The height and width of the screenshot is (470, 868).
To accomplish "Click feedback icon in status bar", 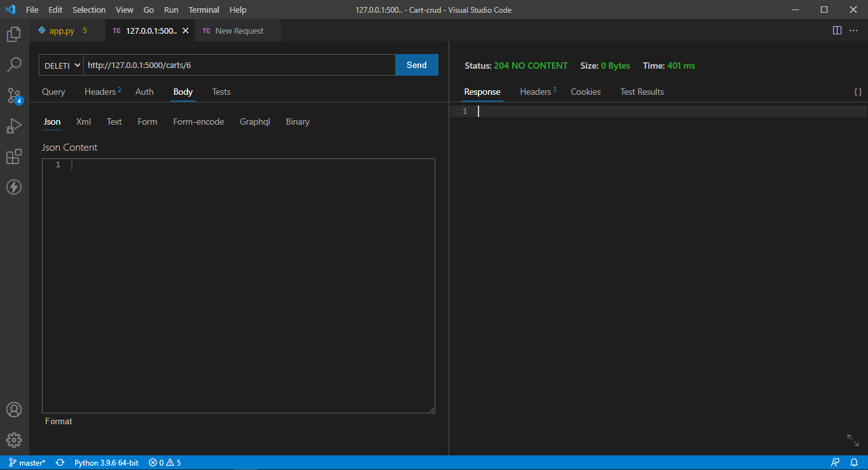I will pyautogui.click(x=835, y=462).
